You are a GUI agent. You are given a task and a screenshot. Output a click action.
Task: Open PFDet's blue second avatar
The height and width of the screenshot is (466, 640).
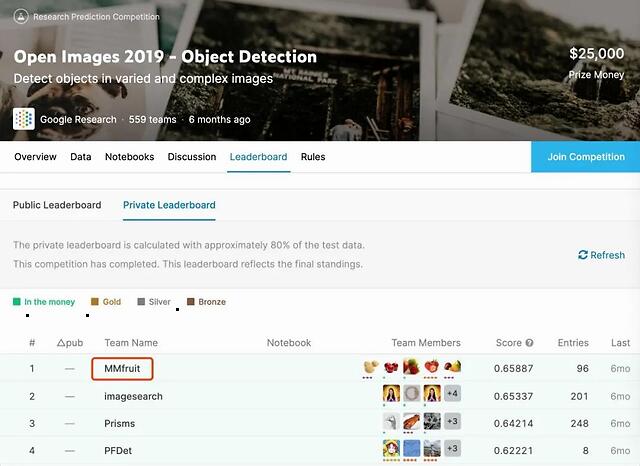(411, 448)
